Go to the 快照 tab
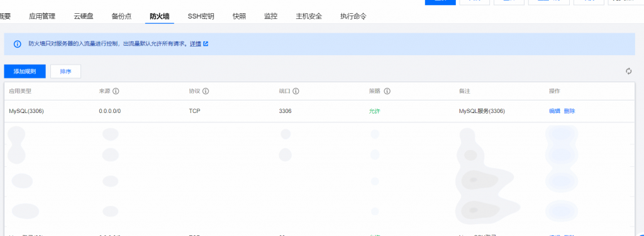This screenshot has width=644, height=236. pos(239,16)
